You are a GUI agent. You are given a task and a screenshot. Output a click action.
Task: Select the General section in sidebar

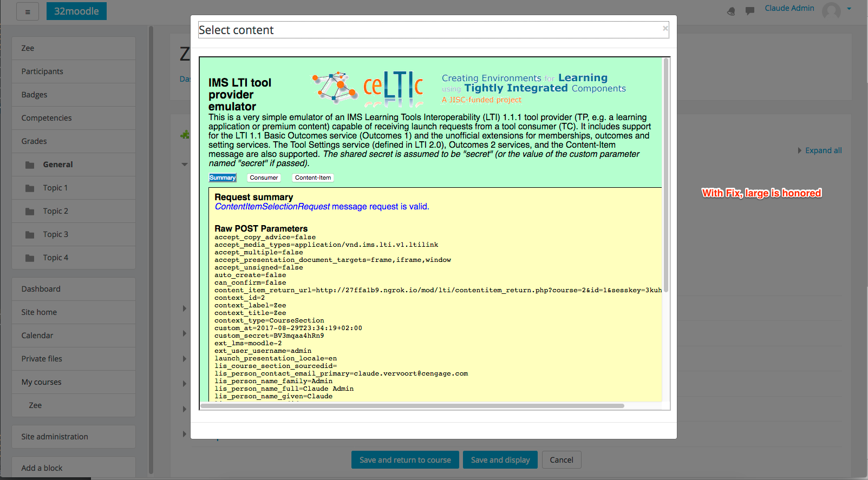coord(74,165)
